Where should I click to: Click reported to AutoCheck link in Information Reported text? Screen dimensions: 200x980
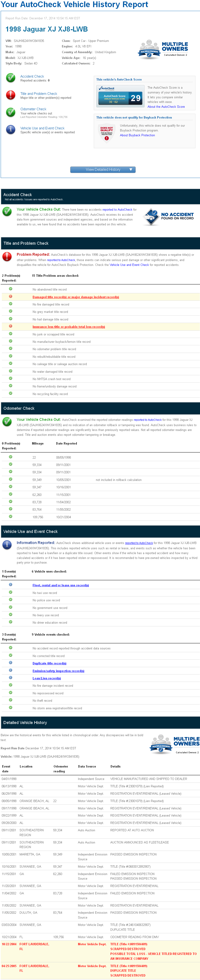139,543
